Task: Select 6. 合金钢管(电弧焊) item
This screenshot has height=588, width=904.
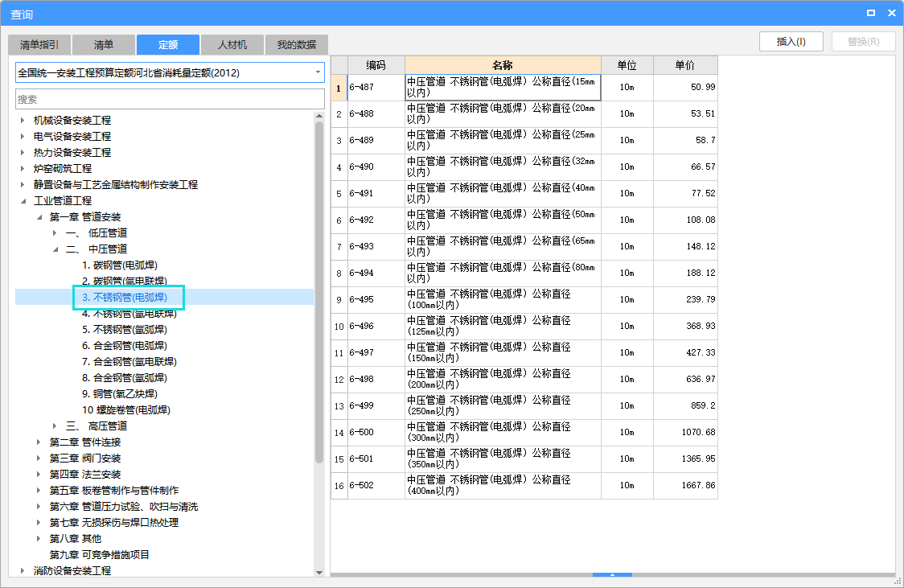Action: (125, 346)
